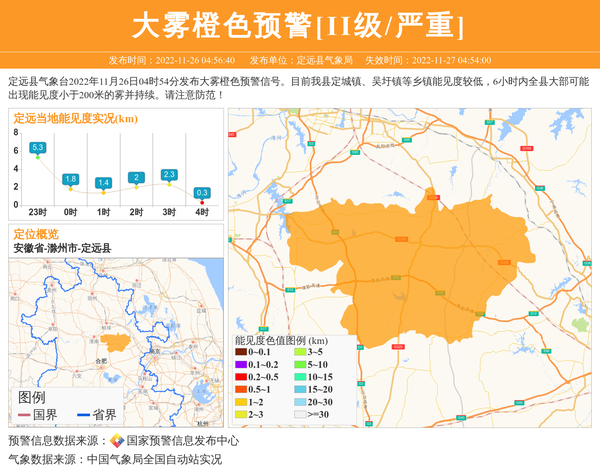600x471 pixels.
Task: Select the 0.5~1 orange legend swatch
Action: click(241, 389)
